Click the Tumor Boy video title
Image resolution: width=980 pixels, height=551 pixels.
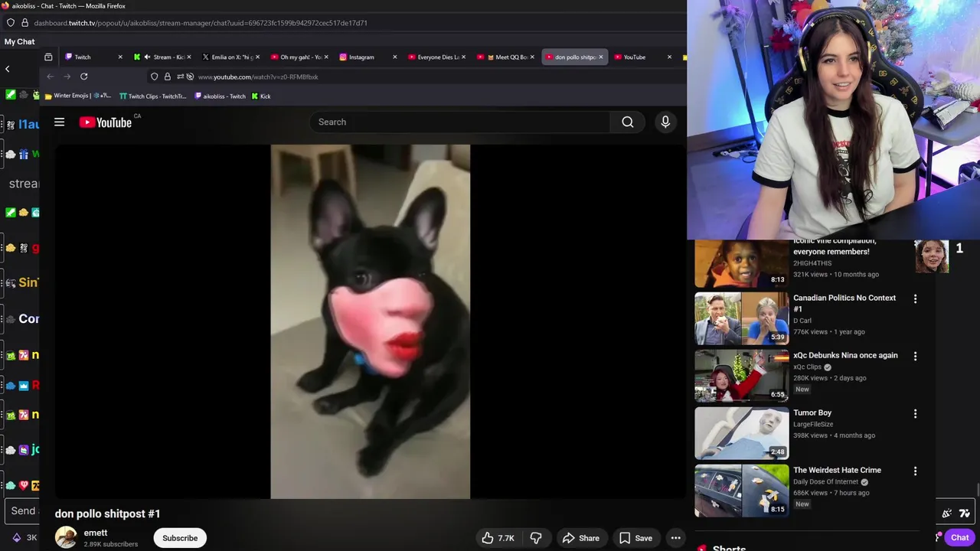[x=812, y=412]
